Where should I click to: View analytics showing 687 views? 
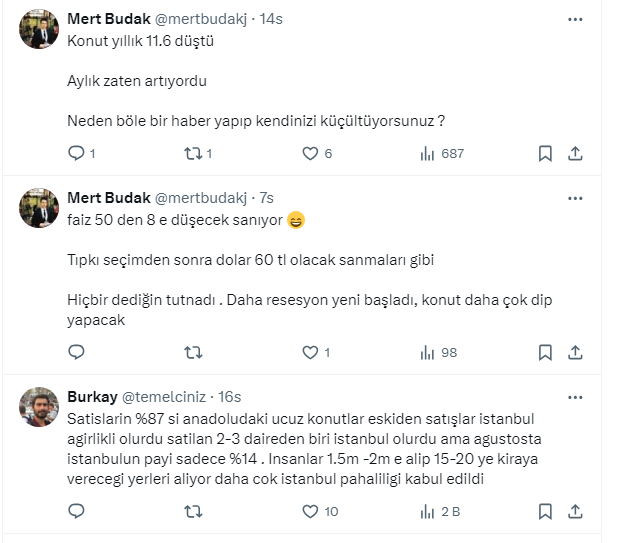427,154
